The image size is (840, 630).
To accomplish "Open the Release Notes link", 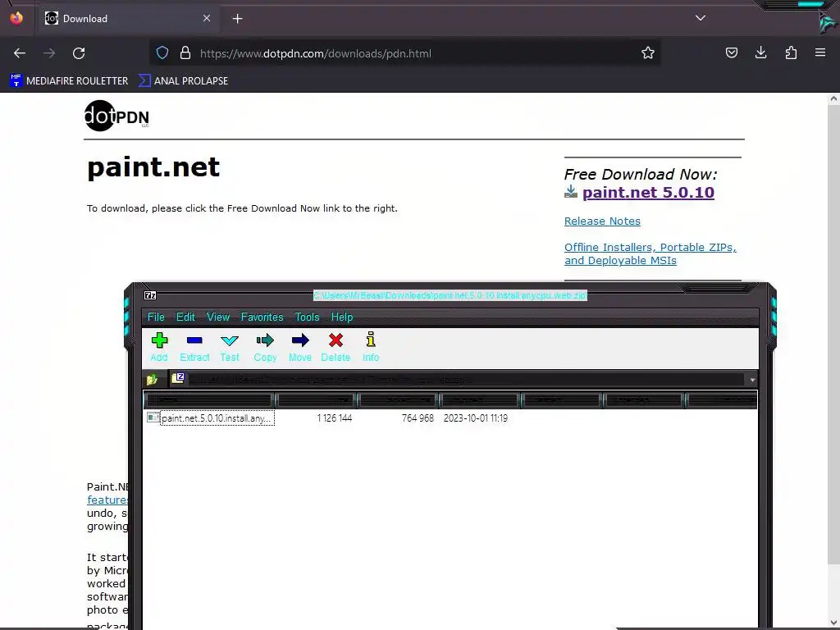I will pyautogui.click(x=602, y=221).
